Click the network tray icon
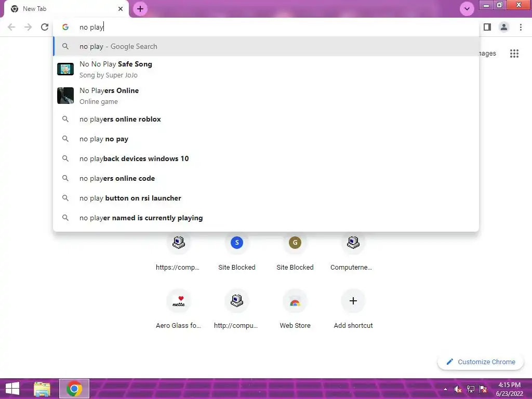Viewport: 532px width, 399px height. (471, 389)
